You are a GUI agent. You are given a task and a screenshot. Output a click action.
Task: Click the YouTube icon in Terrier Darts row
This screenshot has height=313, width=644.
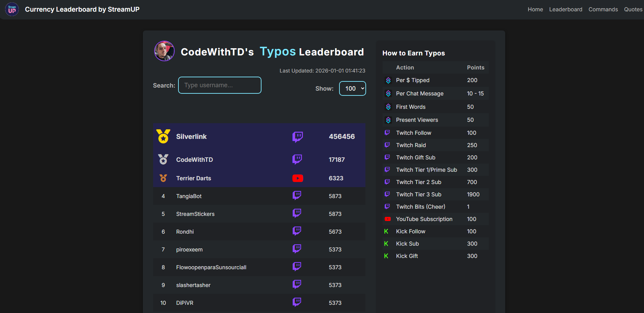pos(297,178)
